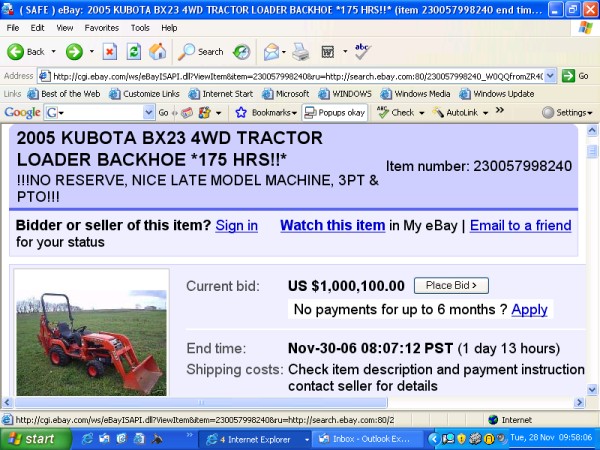Go to the Home page icon
The image size is (600, 450).
pos(158,52)
